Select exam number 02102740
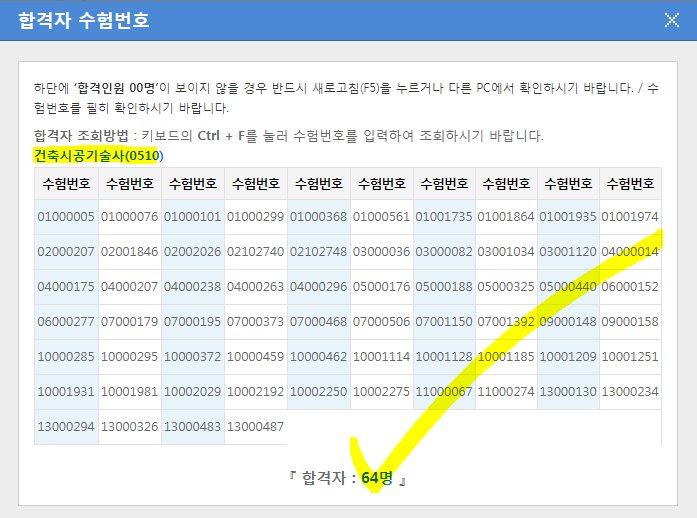This screenshot has height=518, width=697. [x=256, y=252]
